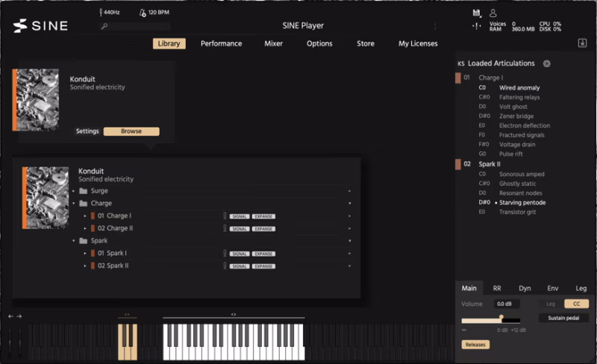Click the Browse button for Konduit
Image resolution: width=597 pixels, height=364 pixels.
tap(131, 131)
